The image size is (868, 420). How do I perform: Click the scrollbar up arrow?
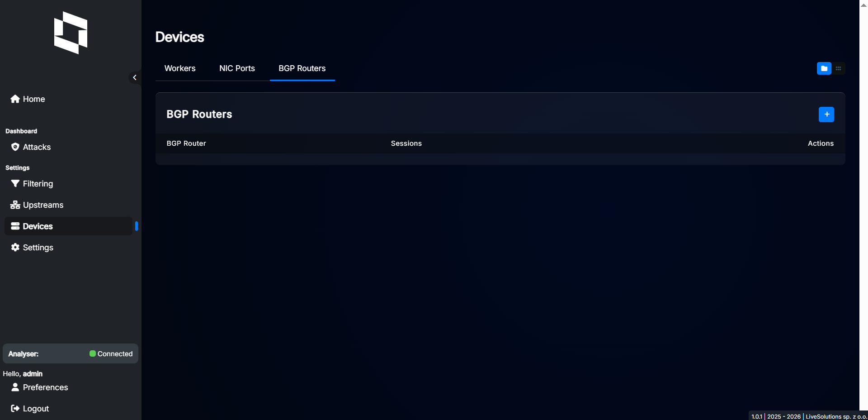pos(863,5)
